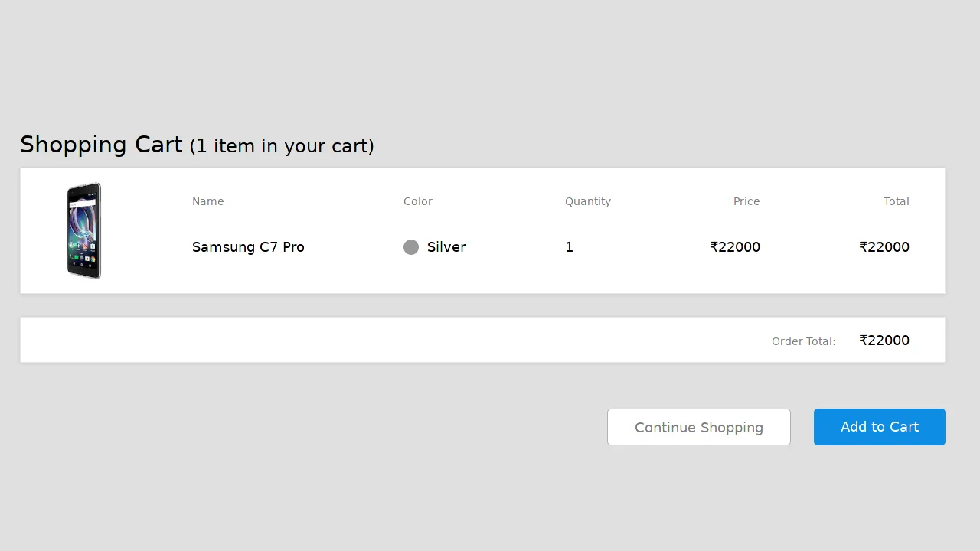Sort by the Total column header
The width and height of the screenshot is (980, 551).
pyautogui.click(x=896, y=201)
